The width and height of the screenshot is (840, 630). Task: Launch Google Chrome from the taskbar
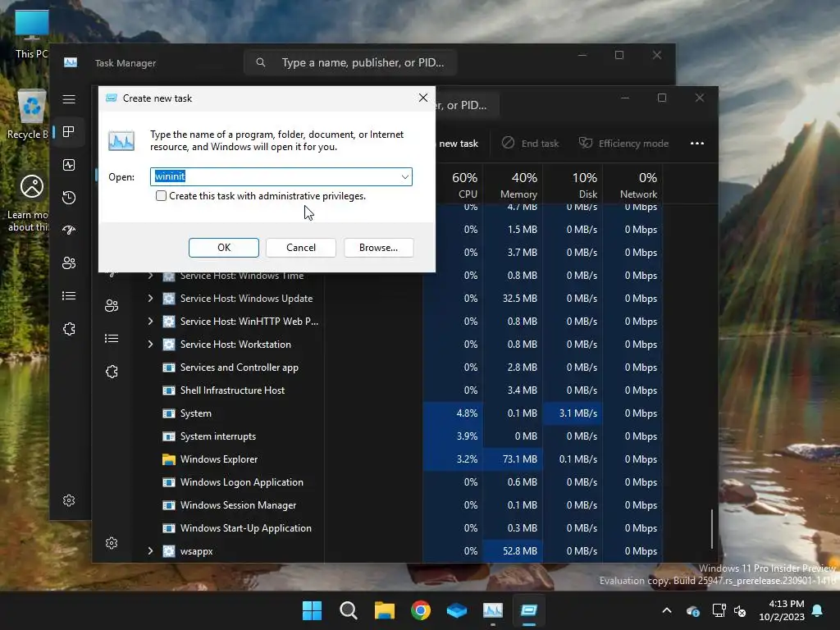[x=421, y=610]
